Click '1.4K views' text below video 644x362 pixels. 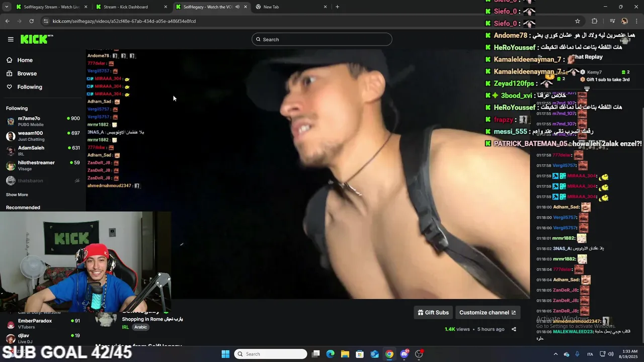click(x=457, y=329)
